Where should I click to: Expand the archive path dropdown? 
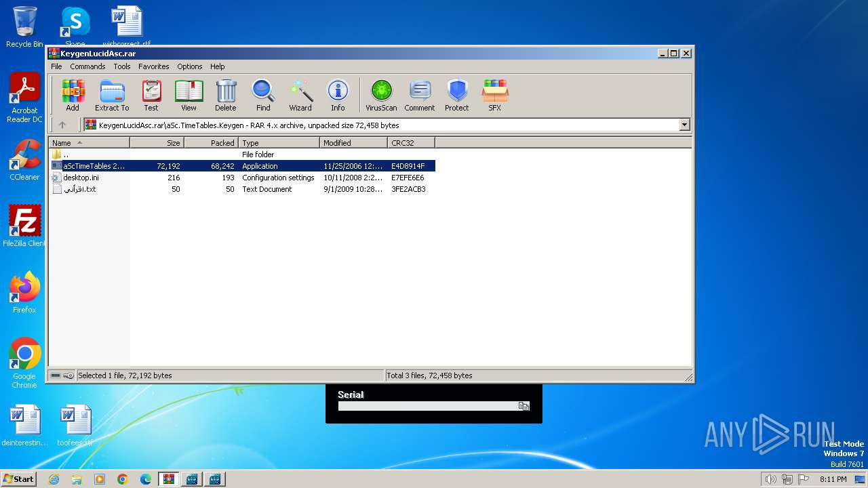[684, 125]
